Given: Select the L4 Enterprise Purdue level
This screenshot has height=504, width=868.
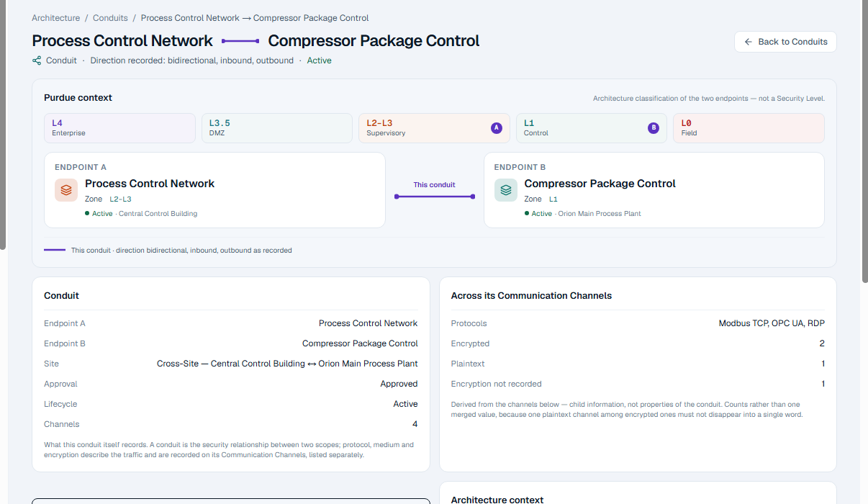Looking at the screenshot, I should pos(119,128).
